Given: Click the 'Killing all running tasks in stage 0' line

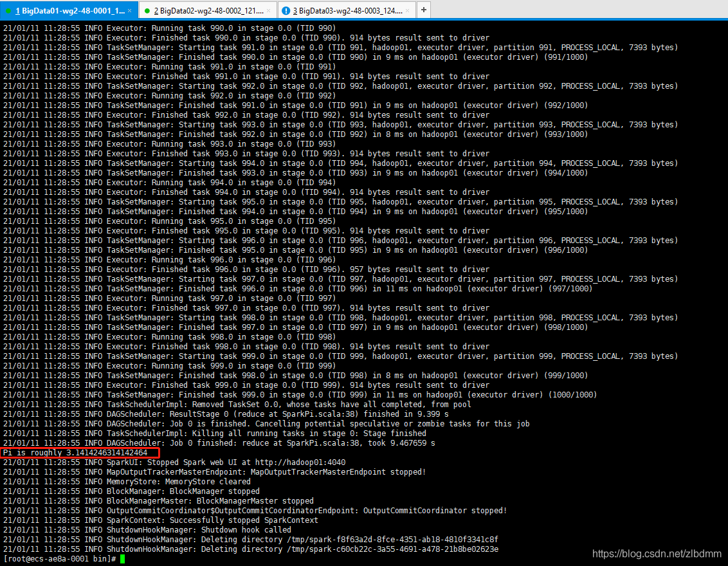Looking at the screenshot, I should tap(215, 434).
